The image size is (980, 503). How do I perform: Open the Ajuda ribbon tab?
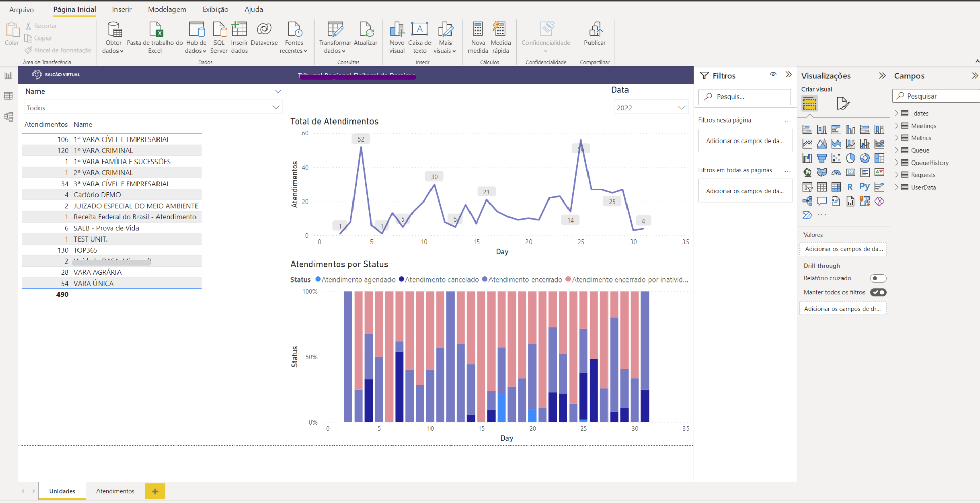click(253, 9)
